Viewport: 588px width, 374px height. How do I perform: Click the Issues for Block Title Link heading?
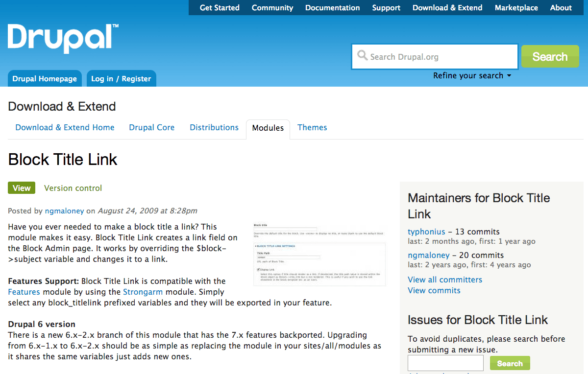click(x=478, y=320)
